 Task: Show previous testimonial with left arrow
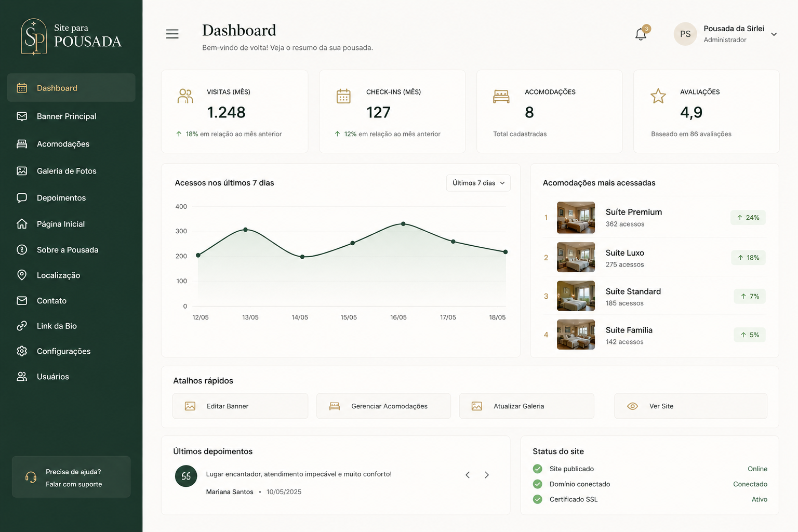(x=468, y=475)
